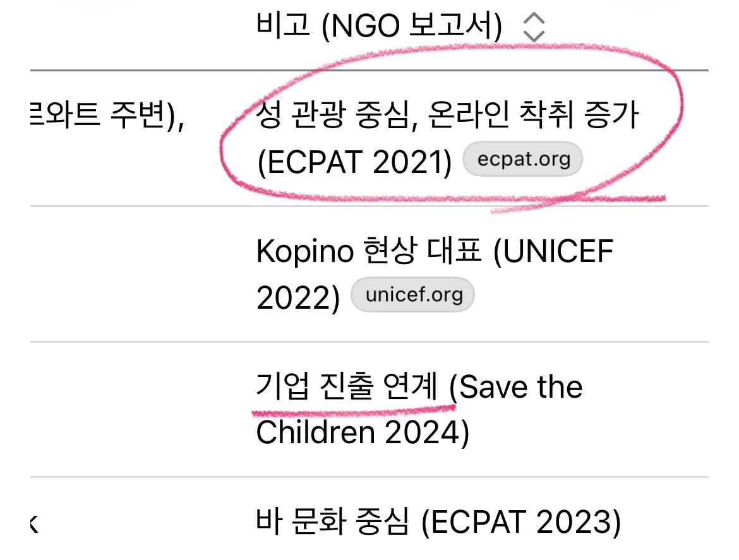Click the sort icon beside 비고 header
This screenshot has width=739, height=560.
[x=534, y=27]
